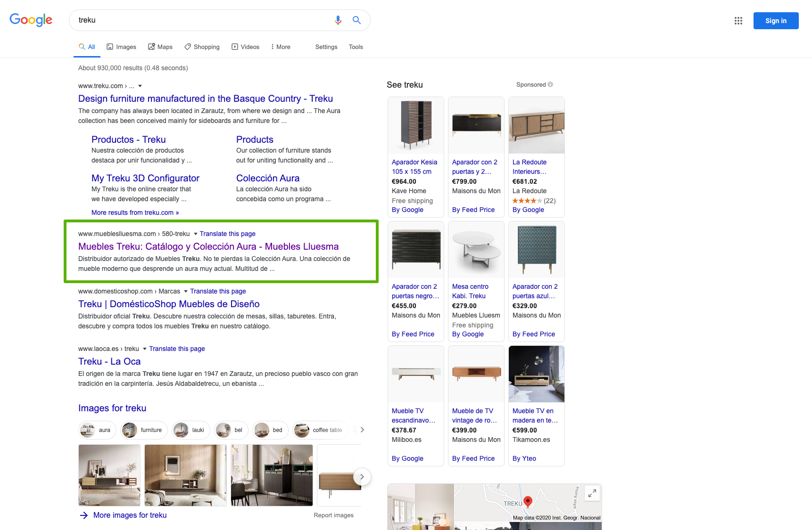812x530 pixels.
Task: Click Report images
Action: (334, 515)
